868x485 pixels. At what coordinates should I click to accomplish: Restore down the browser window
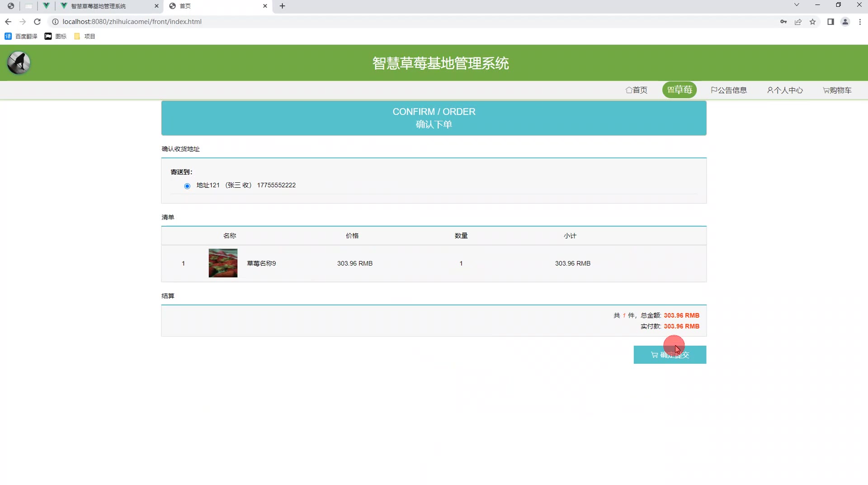tap(838, 5)
